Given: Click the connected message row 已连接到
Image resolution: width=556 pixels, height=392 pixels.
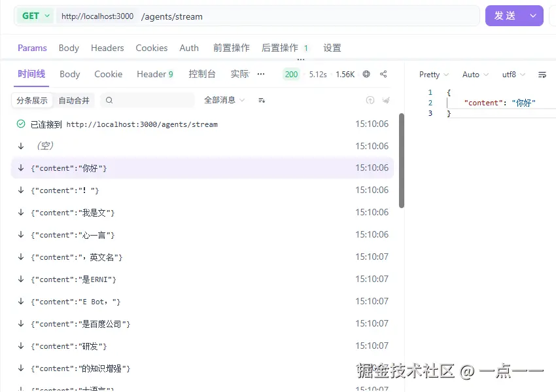Looking at the screenshot, I should point(202,124).
